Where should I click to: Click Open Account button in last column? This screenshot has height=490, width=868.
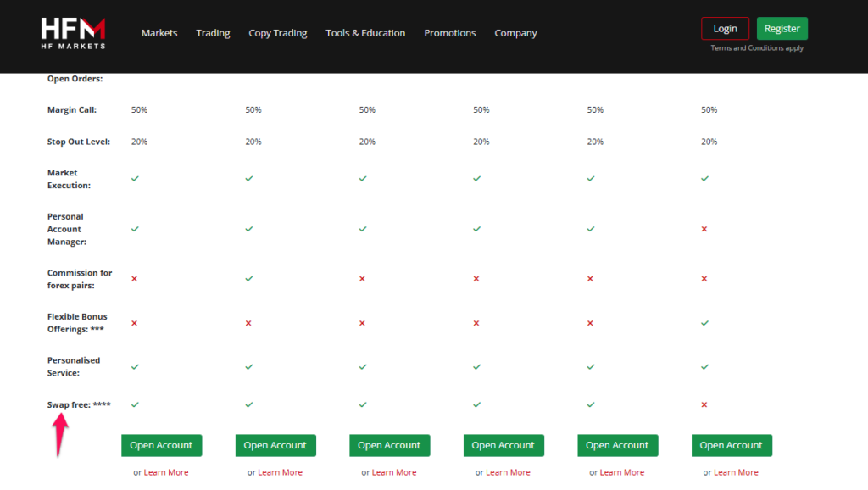(x=732, y=445)
